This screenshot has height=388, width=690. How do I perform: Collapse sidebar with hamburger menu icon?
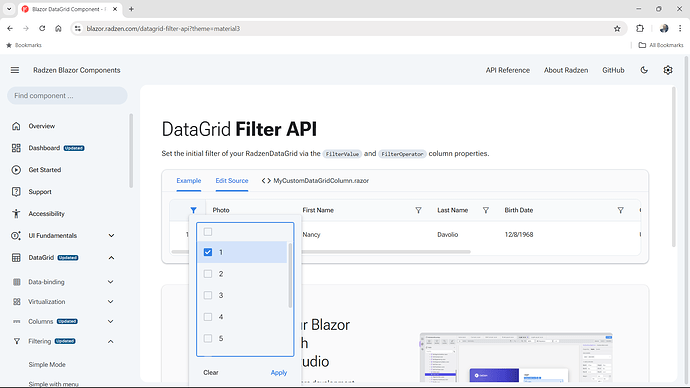click(15, 70)
